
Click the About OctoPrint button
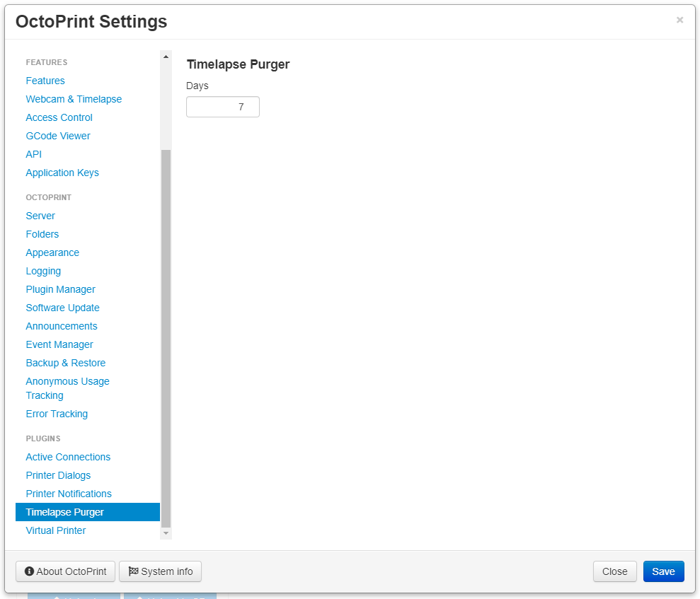65,571
